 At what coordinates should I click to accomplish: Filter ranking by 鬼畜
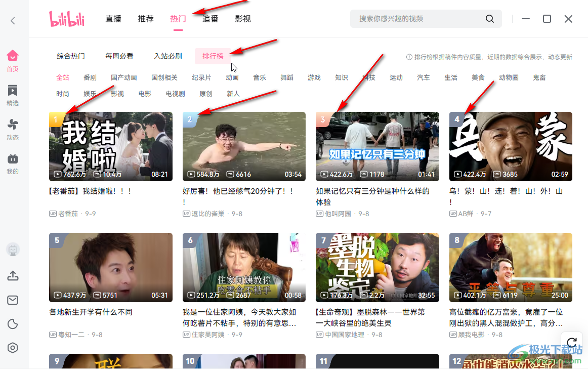[539, 77]
